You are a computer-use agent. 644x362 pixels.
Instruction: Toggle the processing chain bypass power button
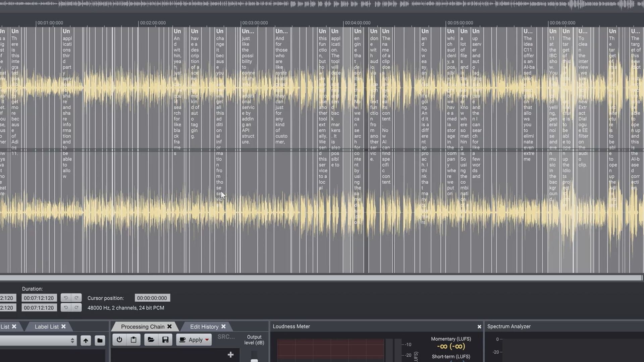point(119,340)
